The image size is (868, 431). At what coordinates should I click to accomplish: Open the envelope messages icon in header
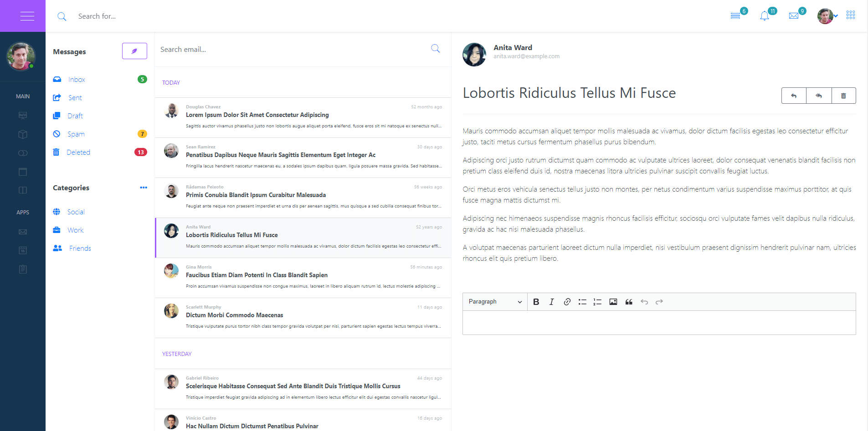click(x=794, y=16)
